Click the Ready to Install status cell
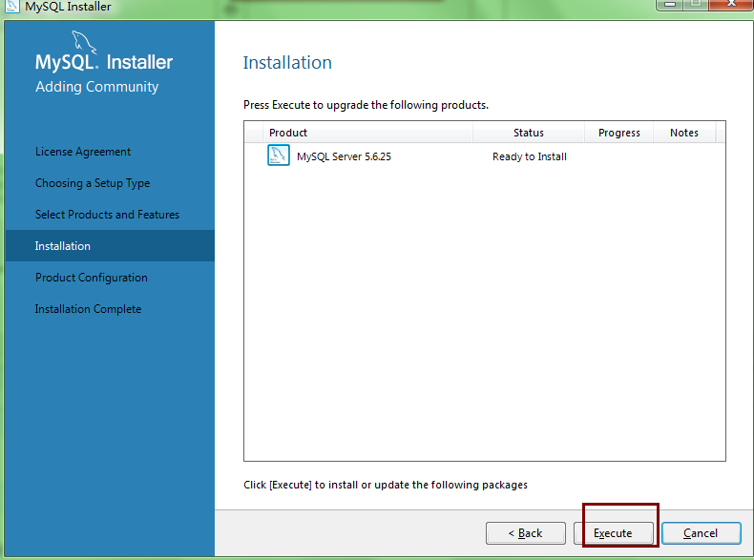Viewport: 754px width, 560px height. coord(530,156)
